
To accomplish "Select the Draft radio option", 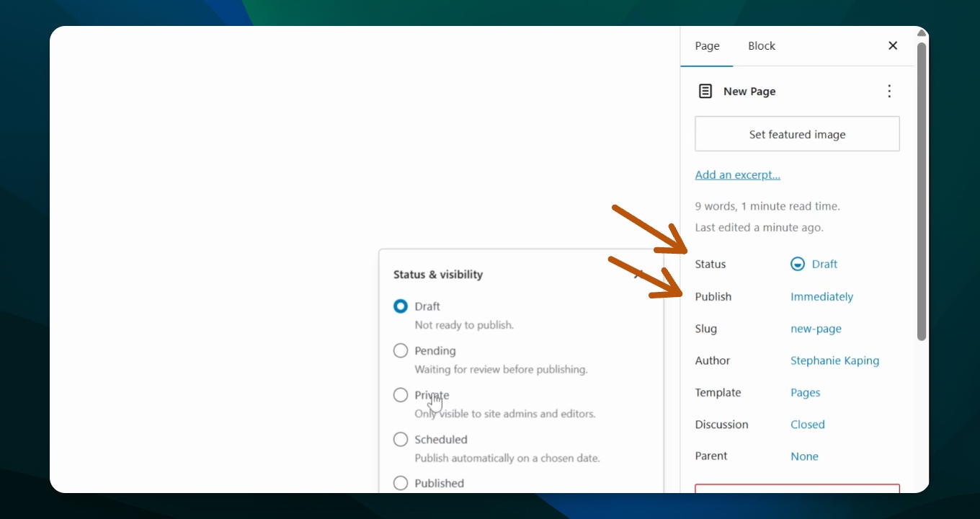I will pos(401,306).
